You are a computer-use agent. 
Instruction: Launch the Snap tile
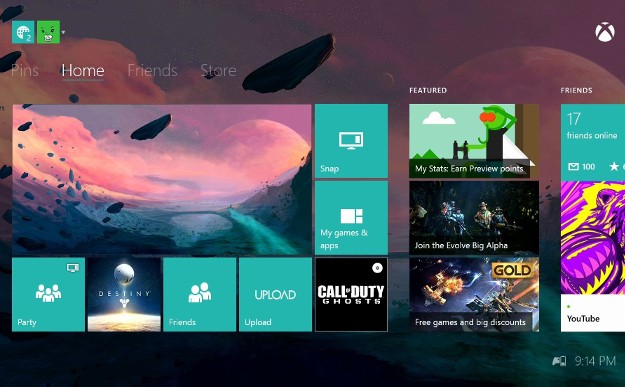[x=351, y=141]
